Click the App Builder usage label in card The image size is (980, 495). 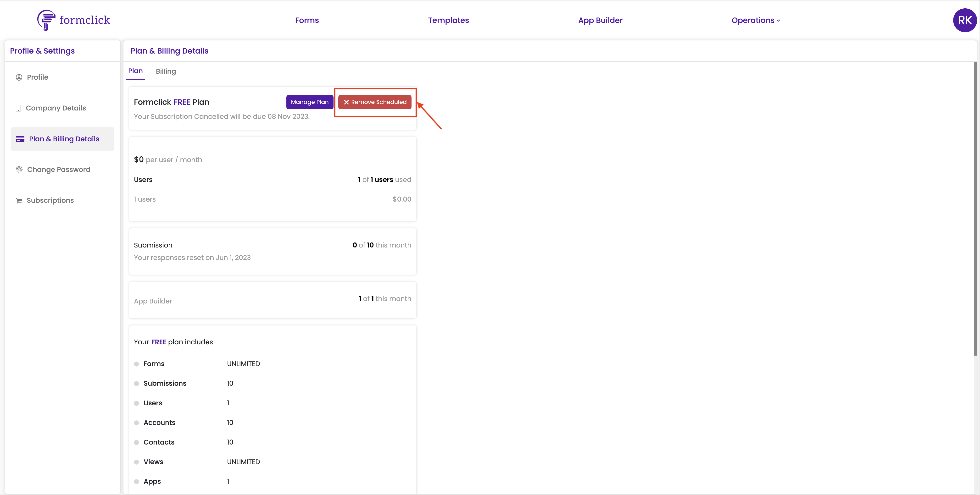[x=153, y=301]
